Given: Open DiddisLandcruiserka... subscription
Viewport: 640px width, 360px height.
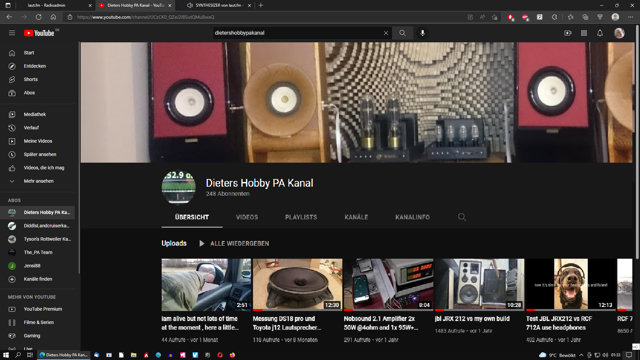Looking at the screenshot, I should 38,226.
